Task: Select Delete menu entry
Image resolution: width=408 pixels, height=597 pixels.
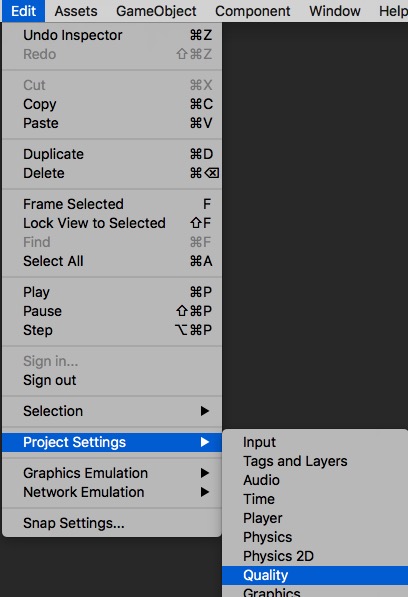Action: click(112, 173)
